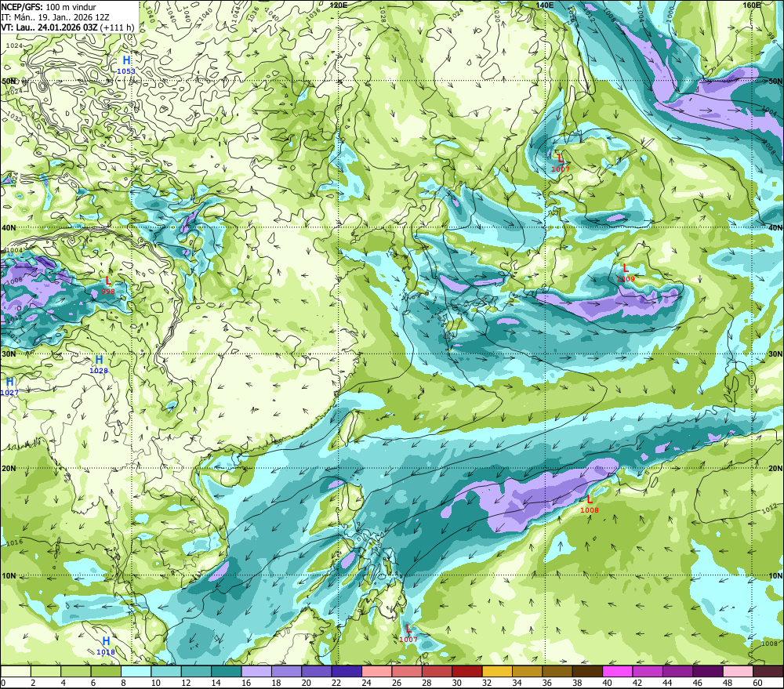Select the dark brown 38–40 legend swatch

coord(587,671)
